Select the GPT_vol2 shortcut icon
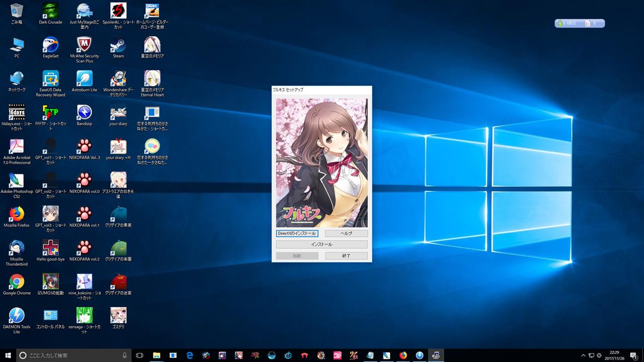644x362 pixels. click(51, 186)
